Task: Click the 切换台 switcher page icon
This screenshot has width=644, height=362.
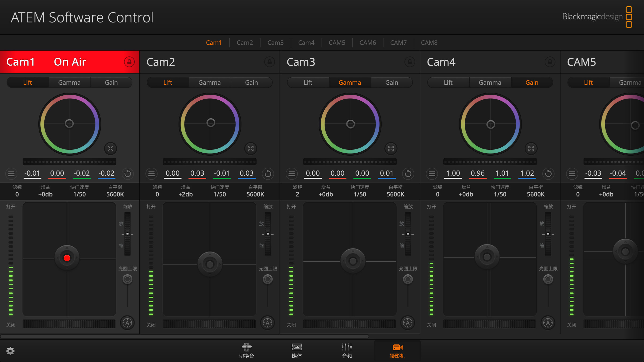Action: click(x=246, y=350)
